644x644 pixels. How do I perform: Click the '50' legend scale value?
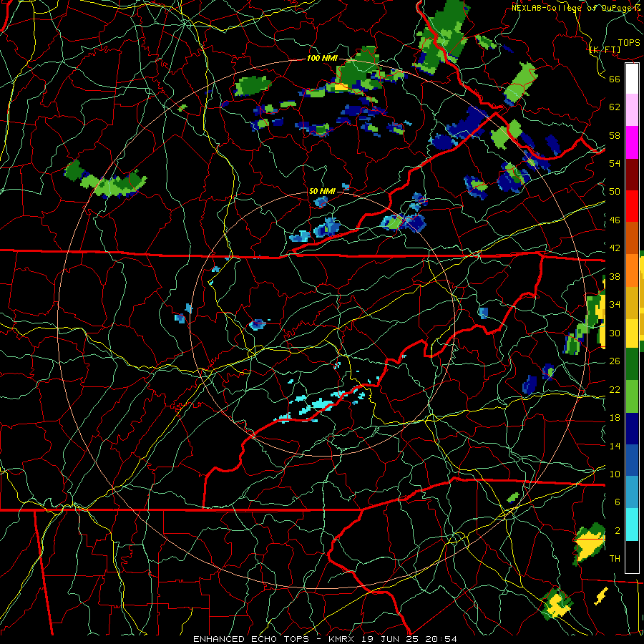(x=615, y=192)
